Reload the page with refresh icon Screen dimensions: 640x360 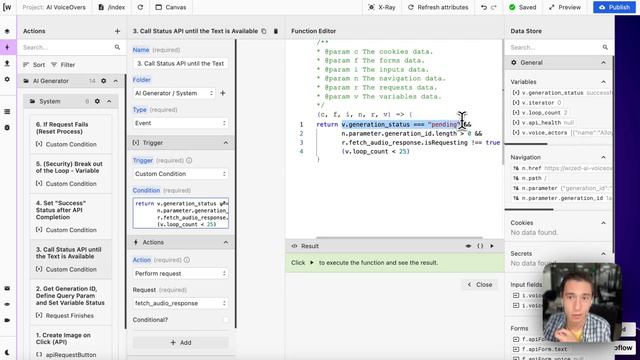[140, 7]
